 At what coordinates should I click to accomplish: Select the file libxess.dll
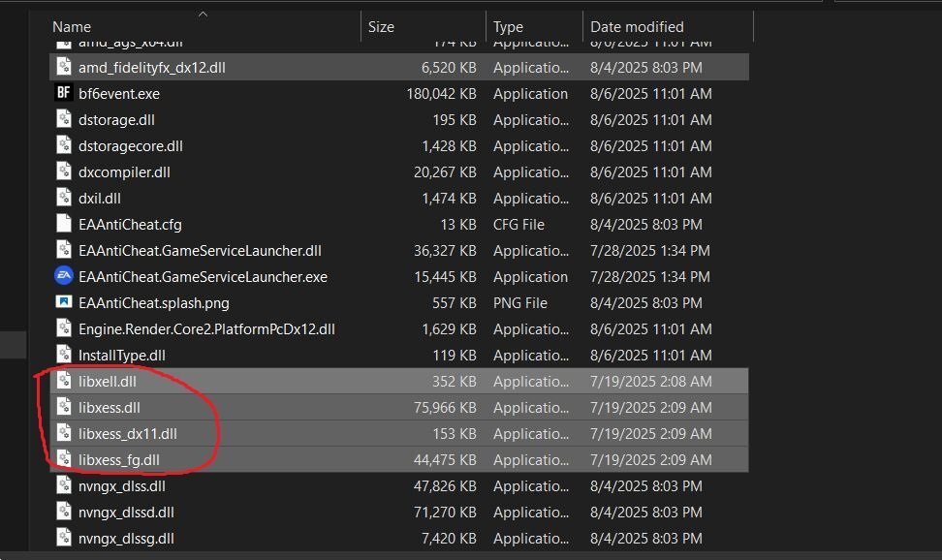coord(110,407)
